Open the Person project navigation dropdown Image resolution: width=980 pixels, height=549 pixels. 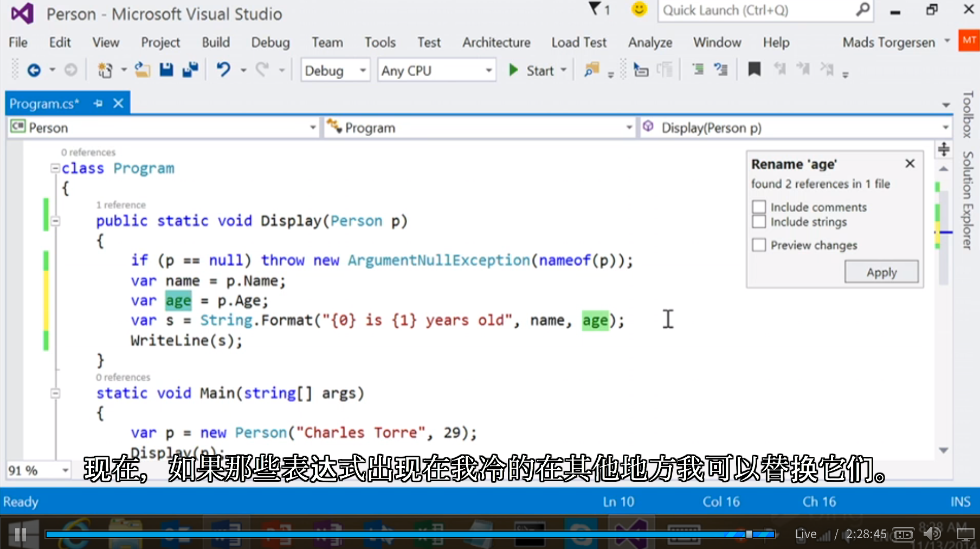163,127
